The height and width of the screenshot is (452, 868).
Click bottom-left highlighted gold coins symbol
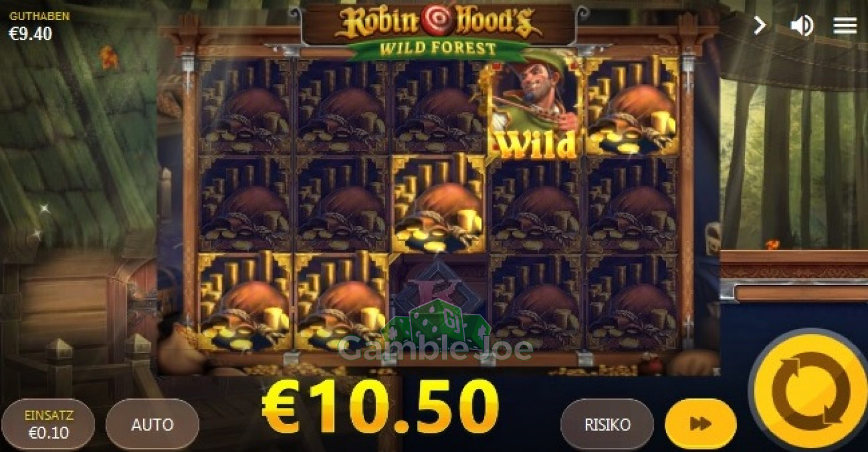click(x=245, y=301)
